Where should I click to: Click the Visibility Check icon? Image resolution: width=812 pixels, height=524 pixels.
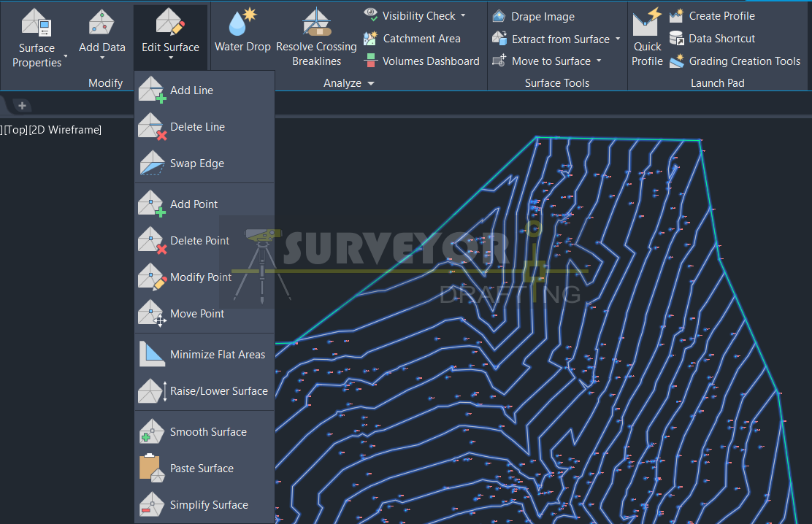(370, 15)
